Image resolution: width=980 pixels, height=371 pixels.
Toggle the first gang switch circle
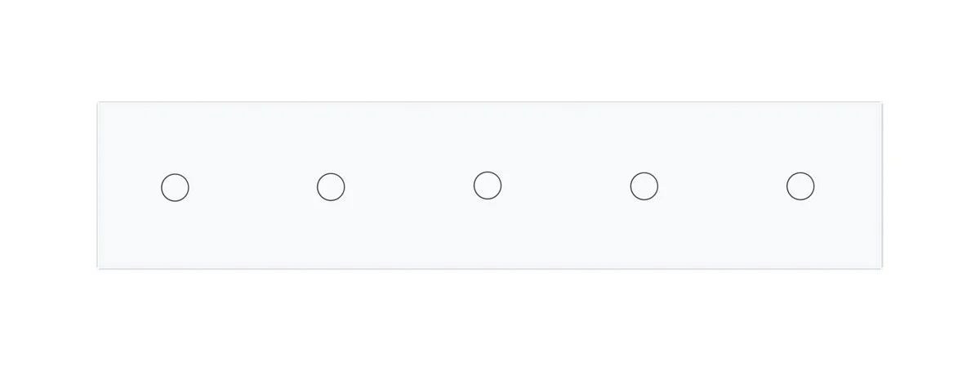click(x=175, y=187)
